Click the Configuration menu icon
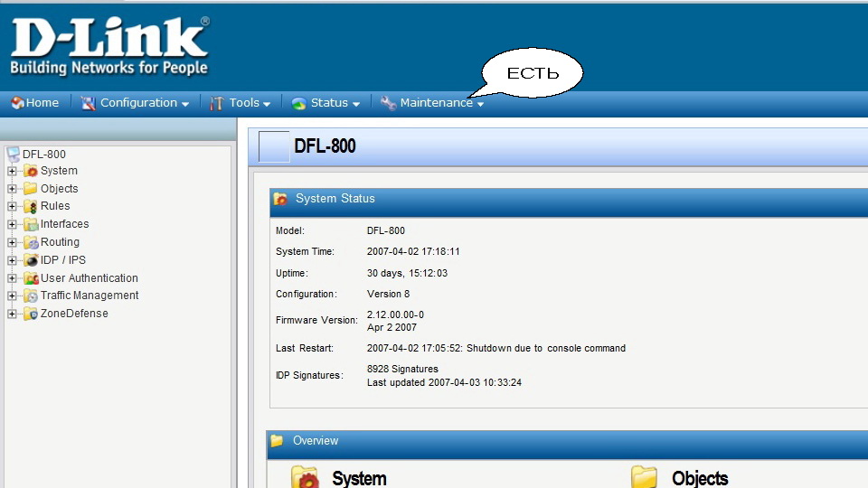 [88, 103]
